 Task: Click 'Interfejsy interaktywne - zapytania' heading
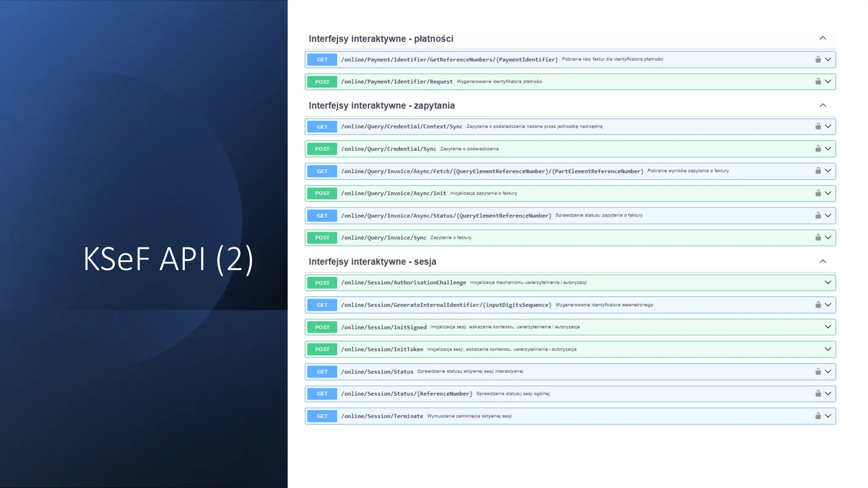381,105
